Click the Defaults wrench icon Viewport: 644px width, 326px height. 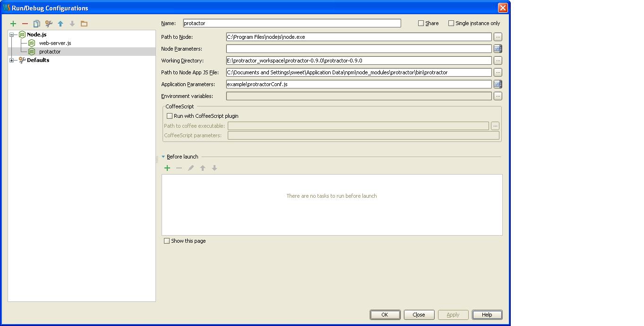[22, 60]
